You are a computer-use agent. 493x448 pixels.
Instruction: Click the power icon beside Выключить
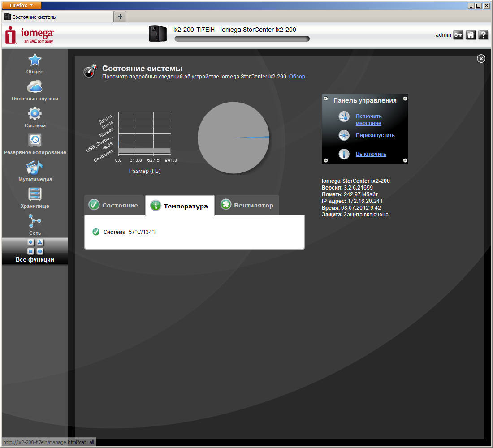[x=344, y=154]
